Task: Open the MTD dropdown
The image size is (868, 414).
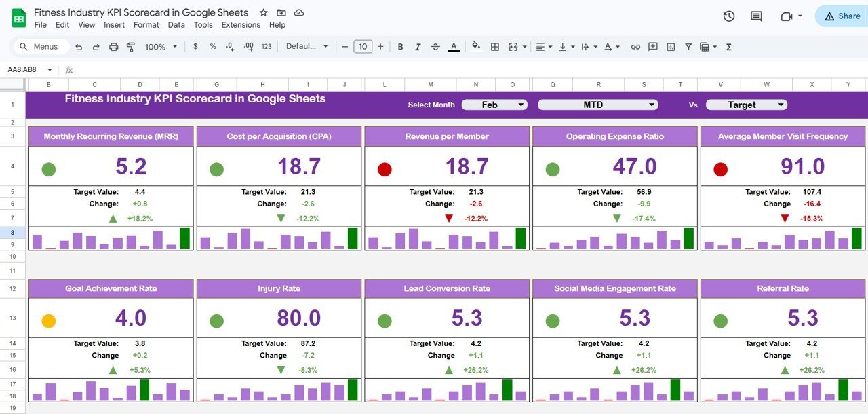Action: [x=597, y=105]
